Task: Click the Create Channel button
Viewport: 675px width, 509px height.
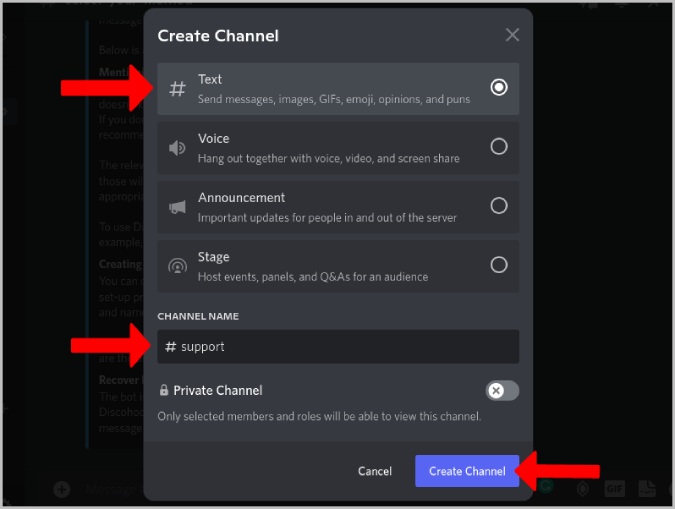Action: point(467,471)
